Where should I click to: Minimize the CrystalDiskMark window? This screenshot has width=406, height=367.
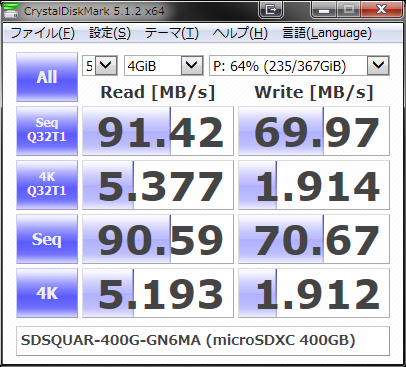coord(324,10)
